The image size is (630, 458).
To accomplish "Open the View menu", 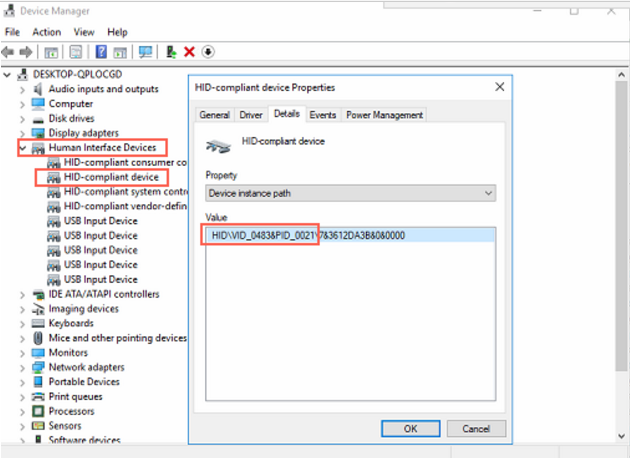I will pyautogui.click(x=83, y=32).
